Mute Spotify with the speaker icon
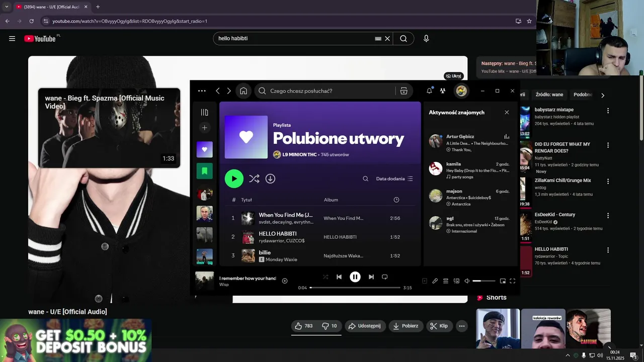Viewport: 644px width, 362px height. click(467, 281)
